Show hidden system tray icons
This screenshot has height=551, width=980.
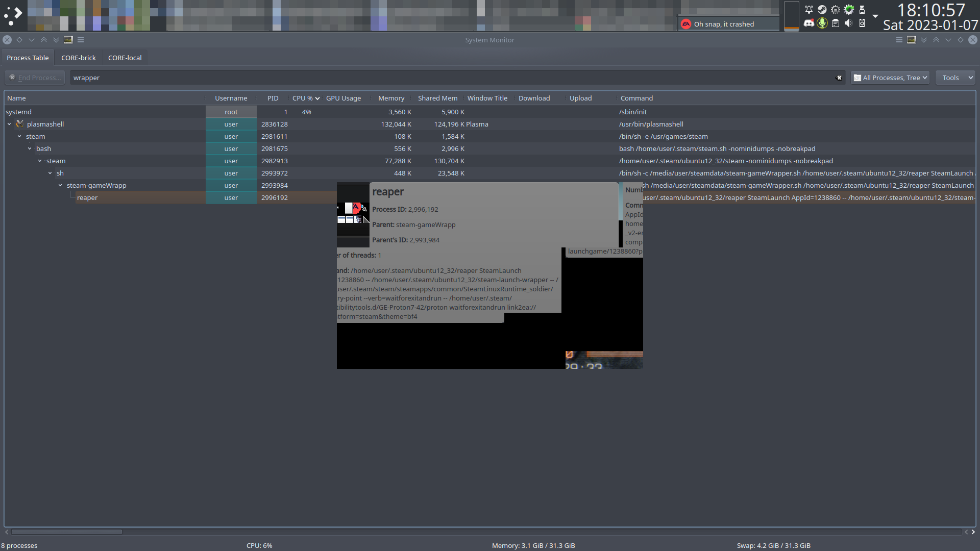click(x=875, y=16)
